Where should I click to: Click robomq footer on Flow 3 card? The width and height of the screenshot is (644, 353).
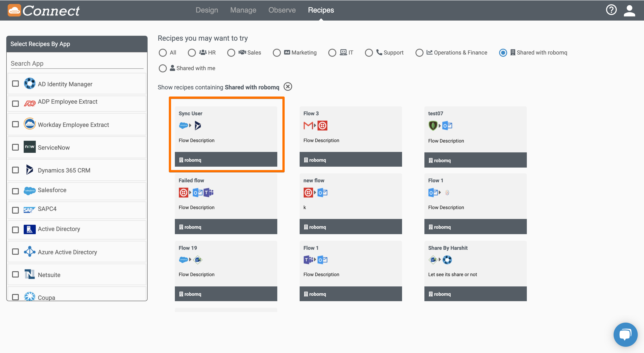(350, 159)
